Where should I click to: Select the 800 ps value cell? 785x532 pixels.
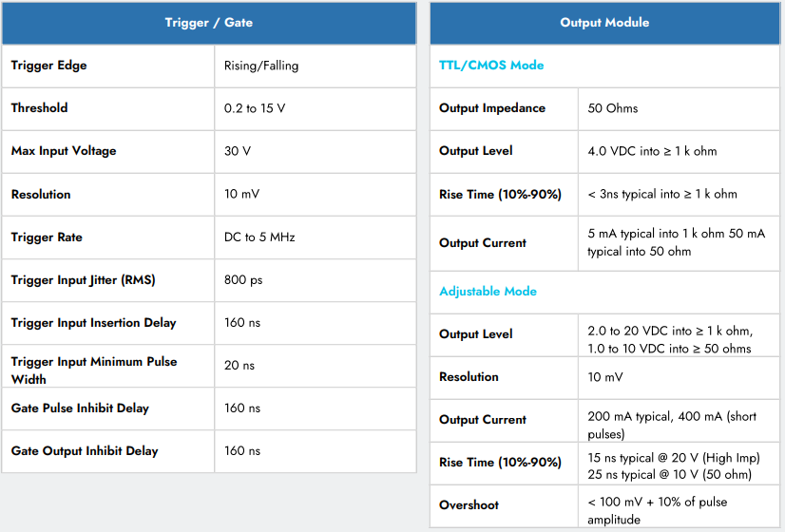(242, 280)
